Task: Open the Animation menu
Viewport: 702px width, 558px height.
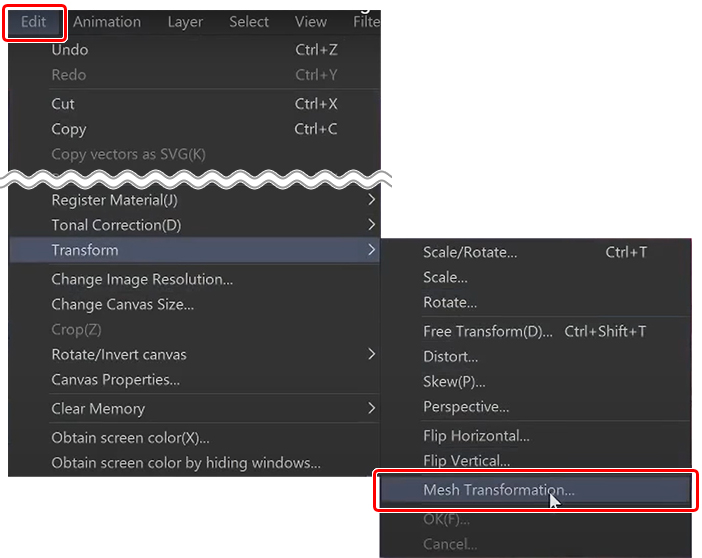Action: click(x=107, y=22)
